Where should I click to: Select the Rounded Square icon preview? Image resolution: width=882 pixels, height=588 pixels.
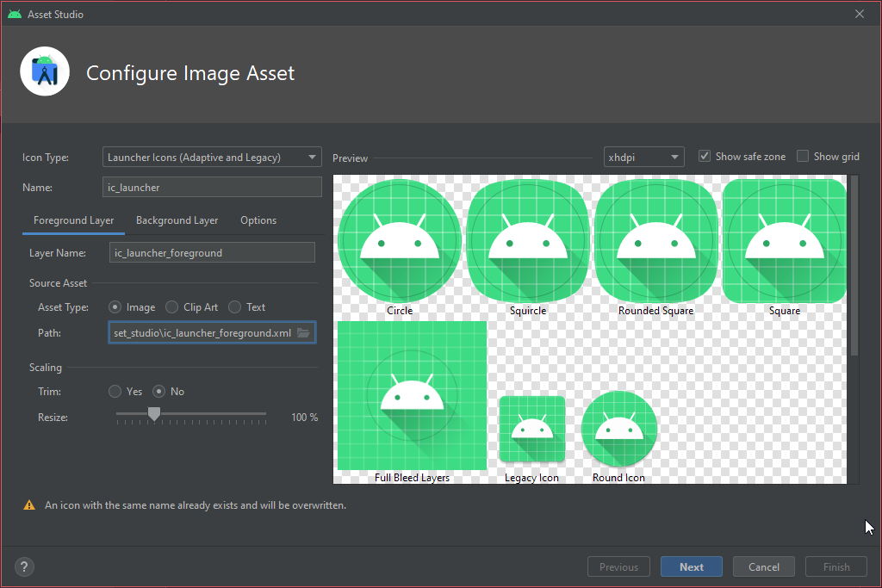coord(655,241)
